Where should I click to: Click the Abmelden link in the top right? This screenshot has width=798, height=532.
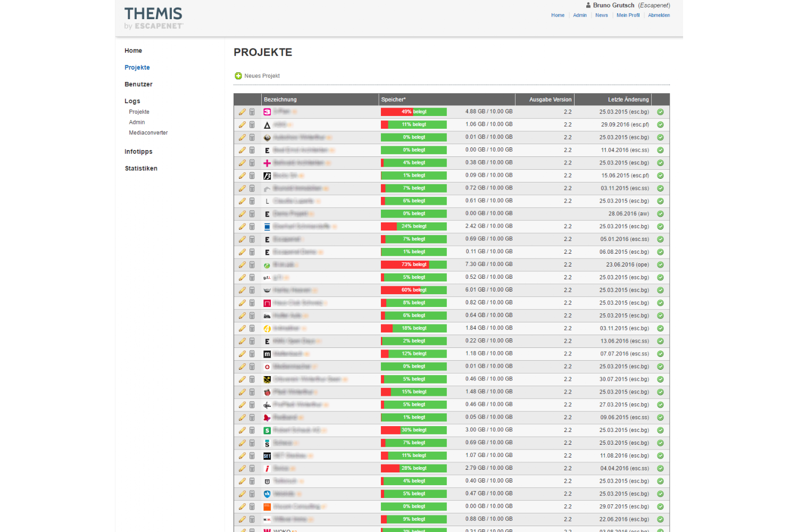[x=659, y=15]
